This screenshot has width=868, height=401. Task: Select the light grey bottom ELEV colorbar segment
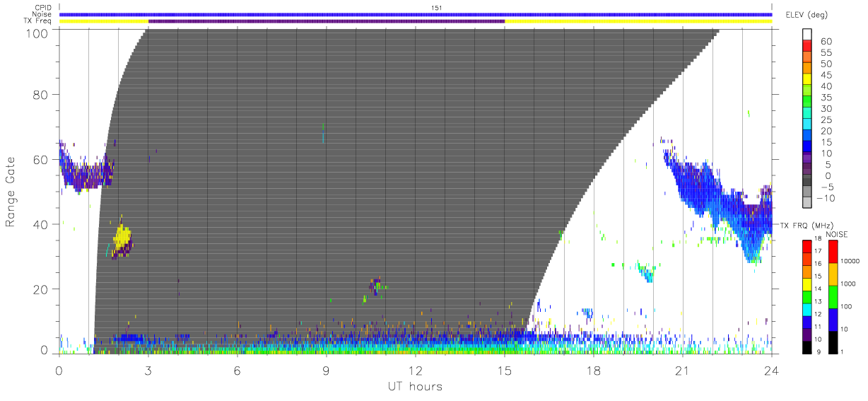pyautogui.click(x=807, y=204)
